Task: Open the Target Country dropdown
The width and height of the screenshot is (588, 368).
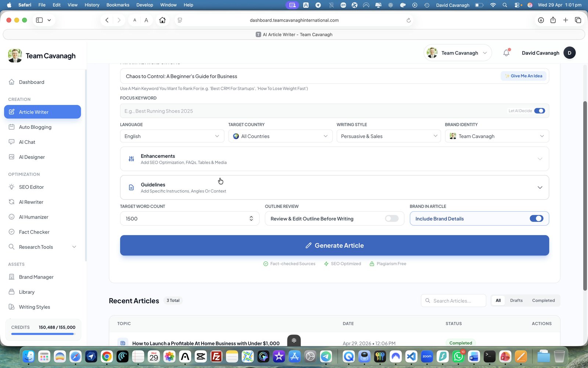Action: [280, 136]
